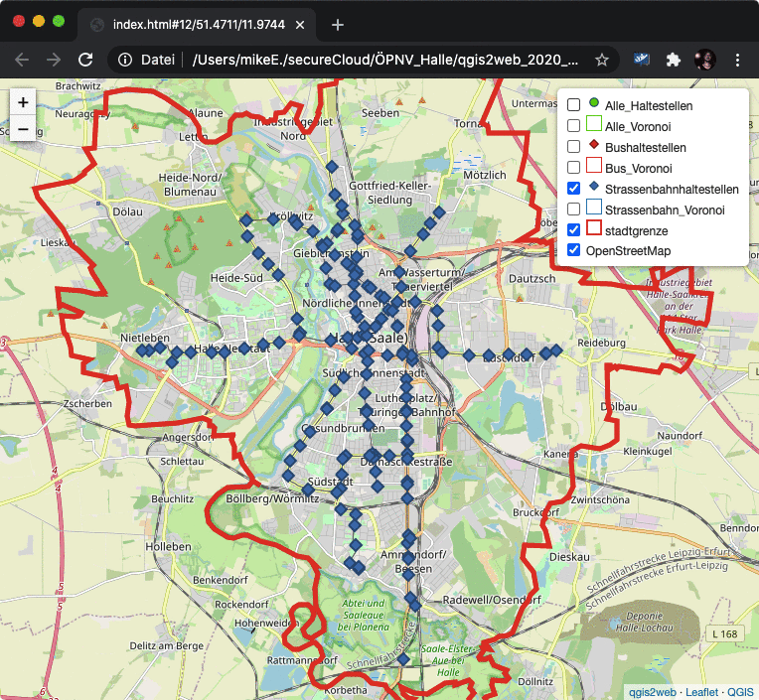Screen dimensions: 759x700
Task: Go back to the previous page
Action: 22,60
